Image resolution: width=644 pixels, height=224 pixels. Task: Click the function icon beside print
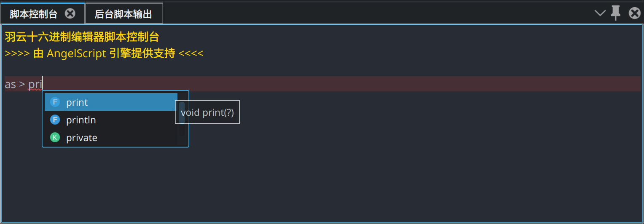pyautogui.click(x=55, y=102)
